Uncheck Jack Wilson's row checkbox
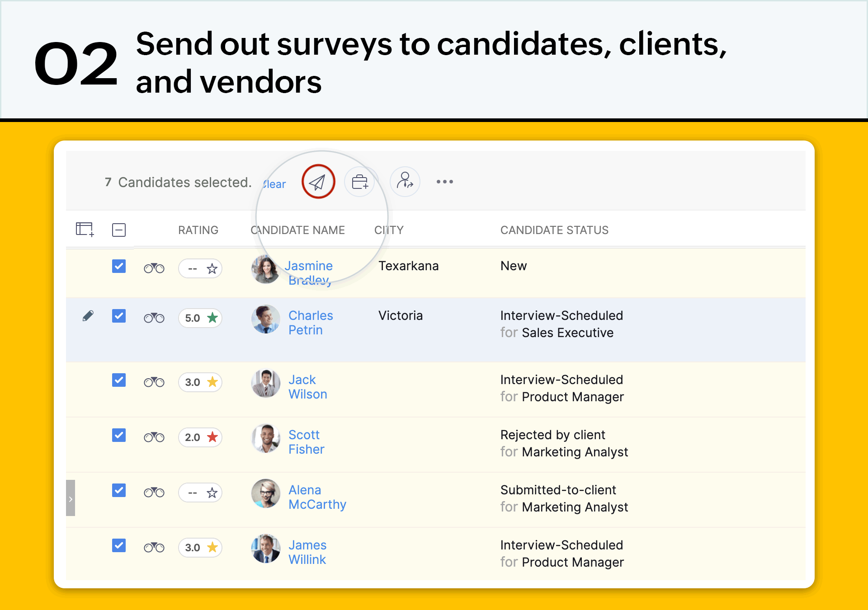 119,380
